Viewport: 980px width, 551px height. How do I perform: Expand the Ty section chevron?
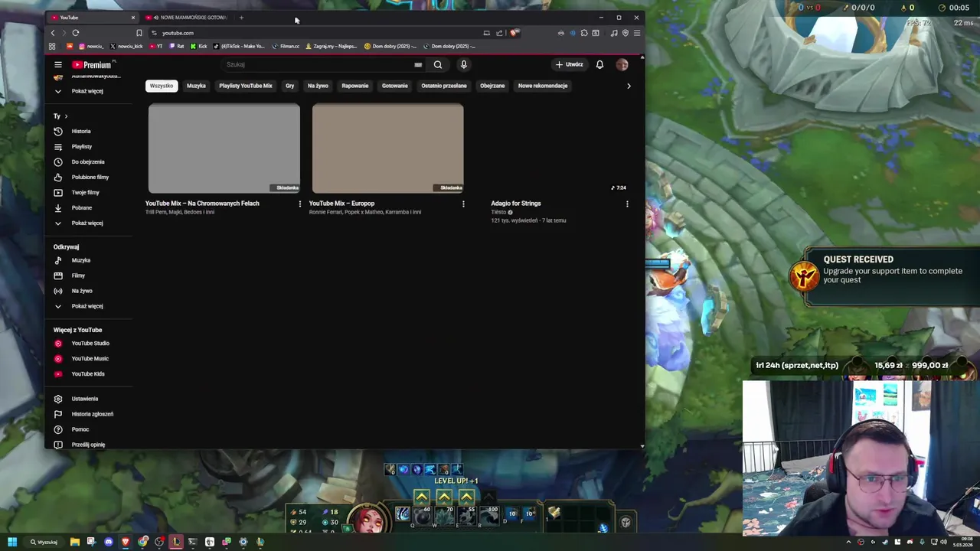click(x=66, y=116)
